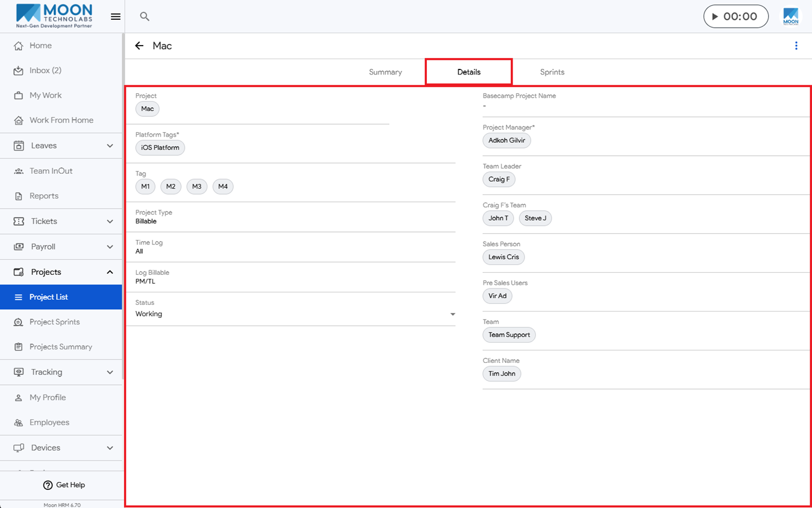This screenshot has width=812, height=508.
Task: Open the Status dropdown showing Working
Action: tap(295, 314)
